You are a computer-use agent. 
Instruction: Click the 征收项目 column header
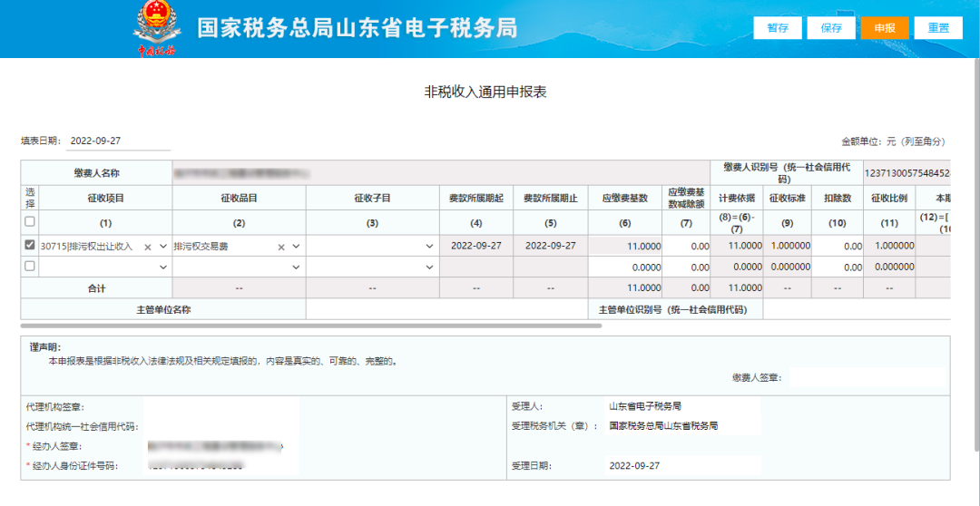(105, 198)
